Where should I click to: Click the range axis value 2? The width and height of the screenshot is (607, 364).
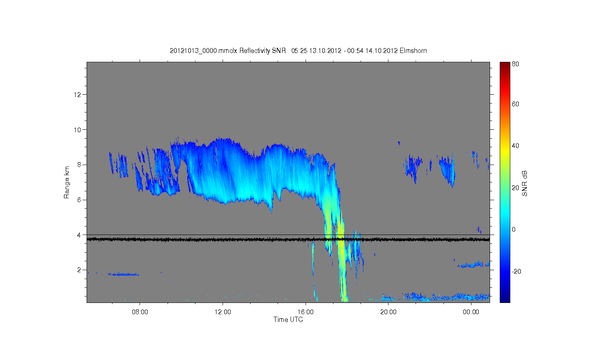[x=80, y=270]
